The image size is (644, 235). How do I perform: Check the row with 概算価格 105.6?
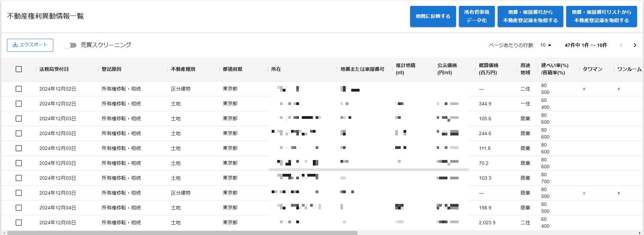tap(19, 119)
